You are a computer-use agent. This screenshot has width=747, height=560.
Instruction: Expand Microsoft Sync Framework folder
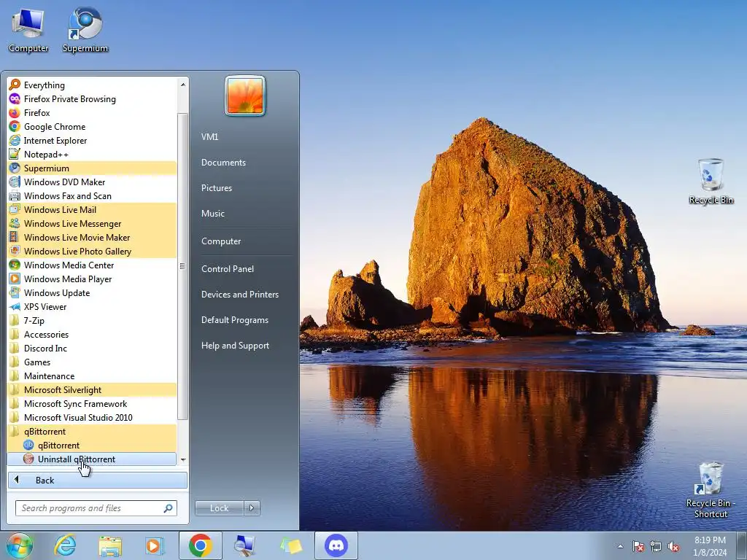92,403
